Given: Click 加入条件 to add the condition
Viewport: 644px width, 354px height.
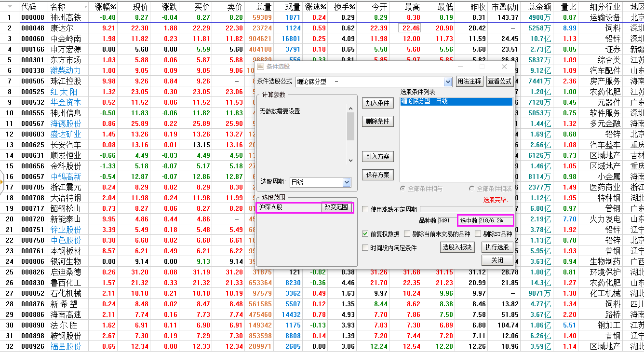Looking at the screenshot, I should pos(377,103).
